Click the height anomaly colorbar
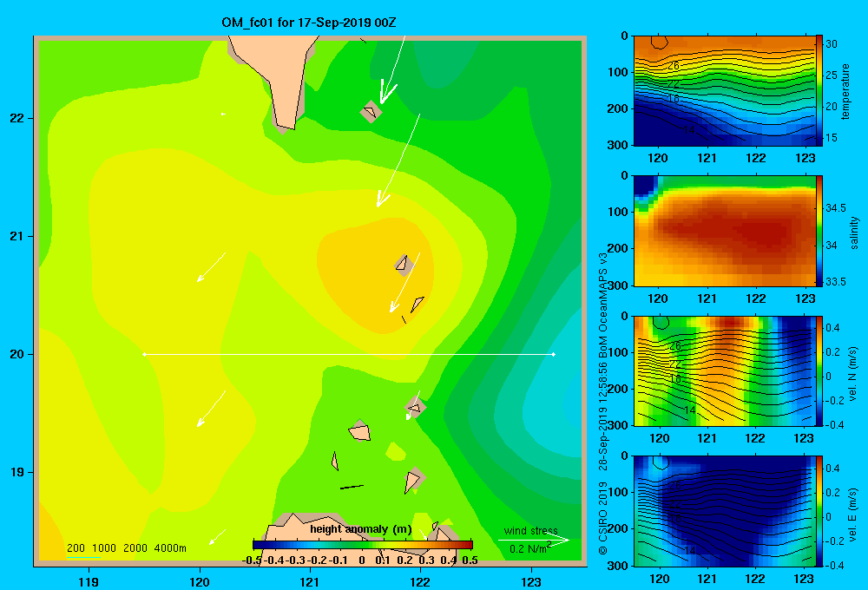Image resolution: width=868 pixels, height=590 pixels. coord(363,545)
